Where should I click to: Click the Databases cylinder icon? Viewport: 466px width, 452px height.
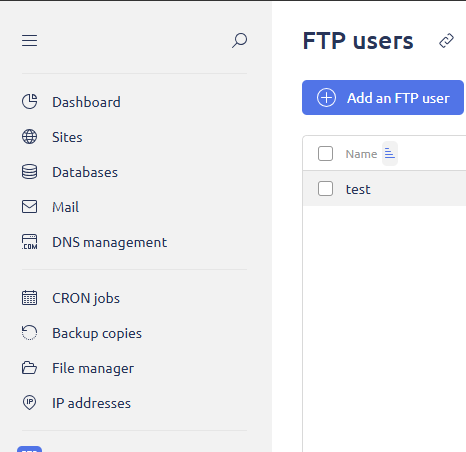click(x=29, y=172)
